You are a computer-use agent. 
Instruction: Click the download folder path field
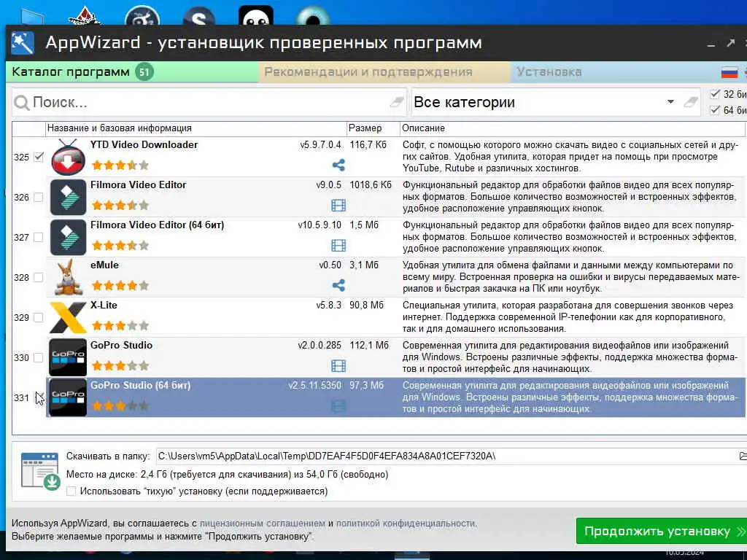(446, 456)
